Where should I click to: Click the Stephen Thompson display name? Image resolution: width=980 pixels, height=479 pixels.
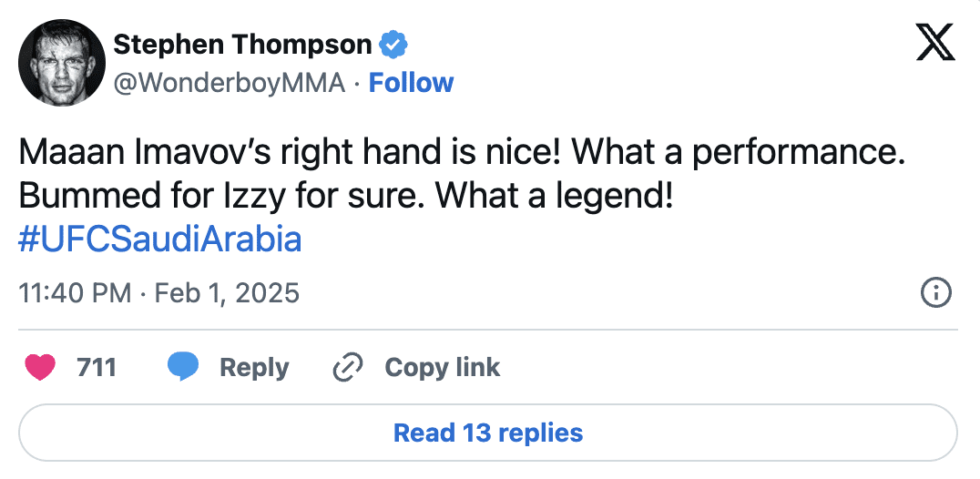[x=241, y=44]
